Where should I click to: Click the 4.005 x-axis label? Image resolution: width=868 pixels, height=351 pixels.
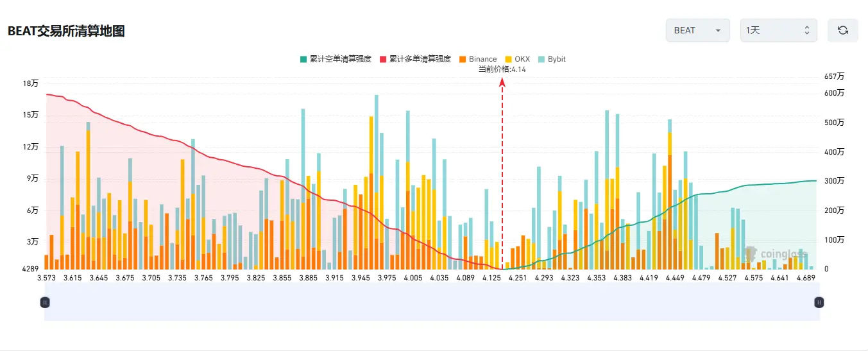point(413,278)
